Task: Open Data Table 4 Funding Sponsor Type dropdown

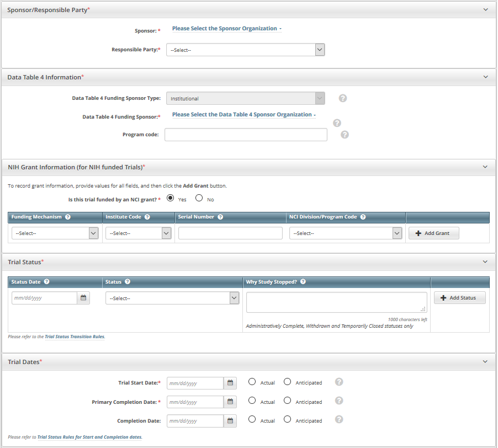Action: (246, 98)
